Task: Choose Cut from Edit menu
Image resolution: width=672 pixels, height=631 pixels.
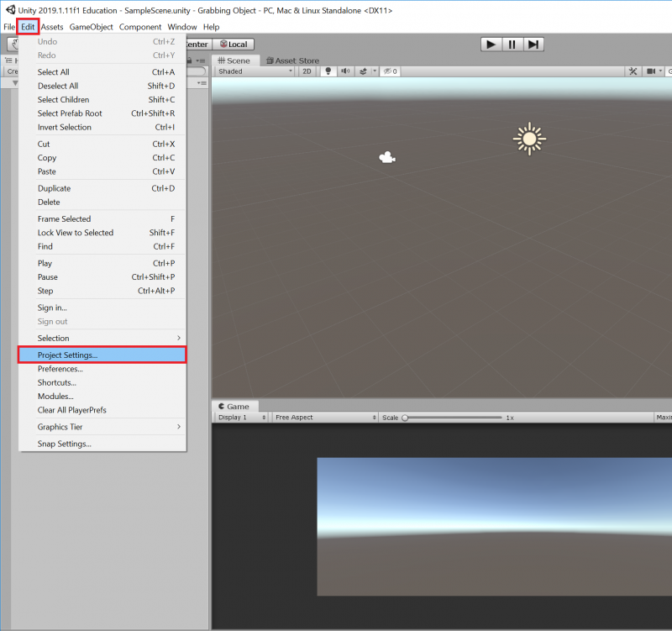Action: point(102,144)
